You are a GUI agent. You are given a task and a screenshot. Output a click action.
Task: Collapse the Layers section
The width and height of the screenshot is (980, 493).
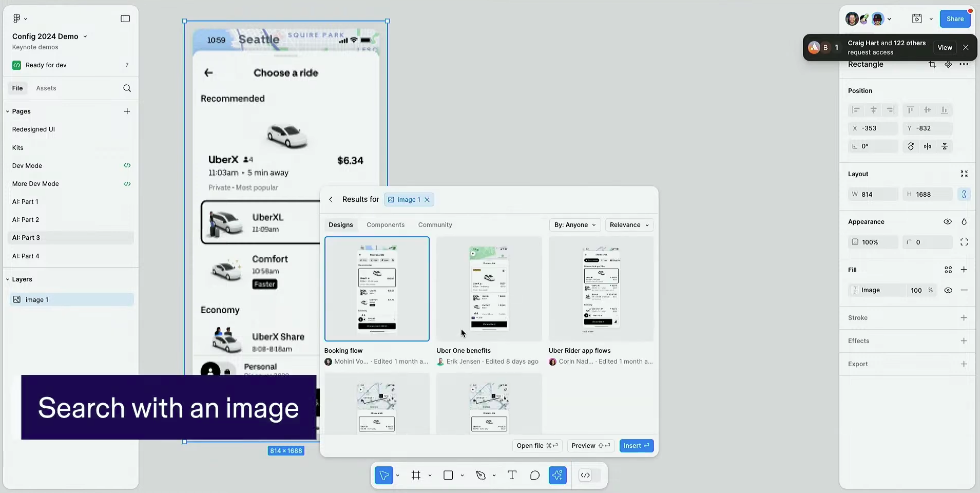point(8,279)
